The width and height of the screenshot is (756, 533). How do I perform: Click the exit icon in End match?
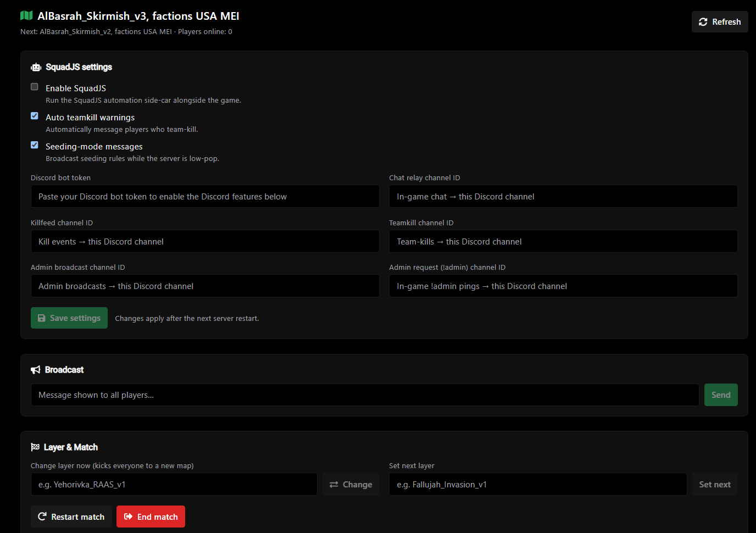[129, 517]
